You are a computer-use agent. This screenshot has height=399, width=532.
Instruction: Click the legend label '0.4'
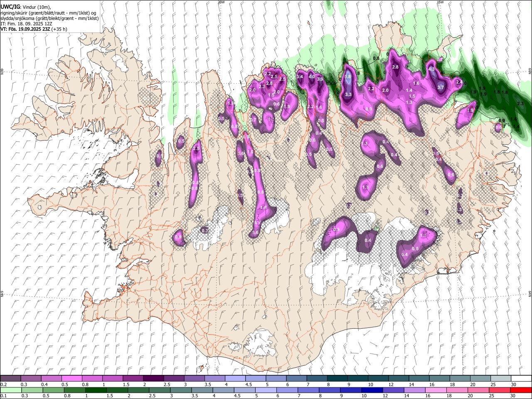(44, 384)
